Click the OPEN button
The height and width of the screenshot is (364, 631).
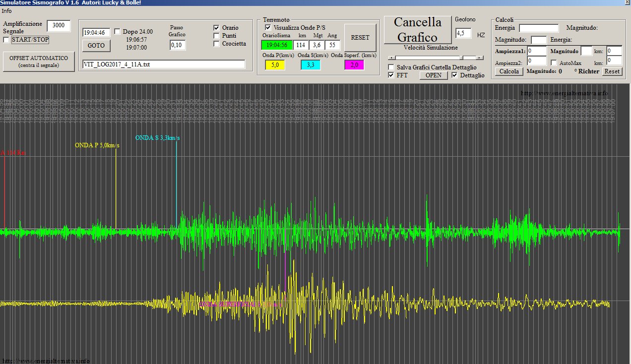coord(433,75)
